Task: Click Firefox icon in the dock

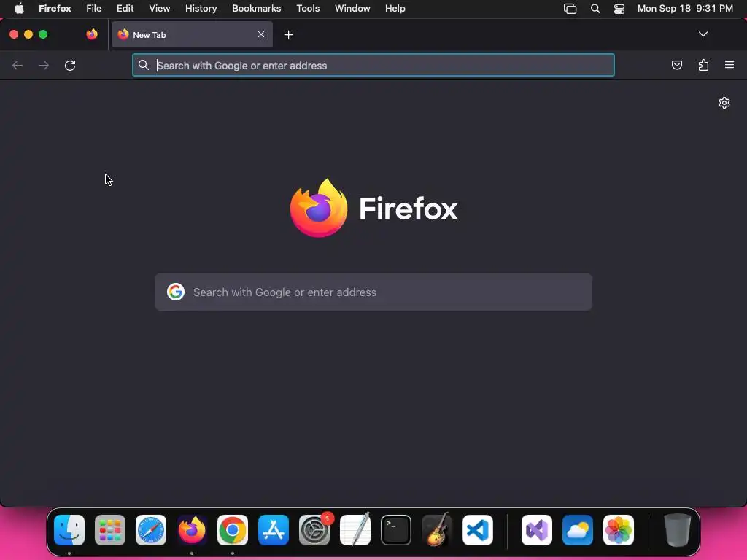Action: tap(192, 530)
